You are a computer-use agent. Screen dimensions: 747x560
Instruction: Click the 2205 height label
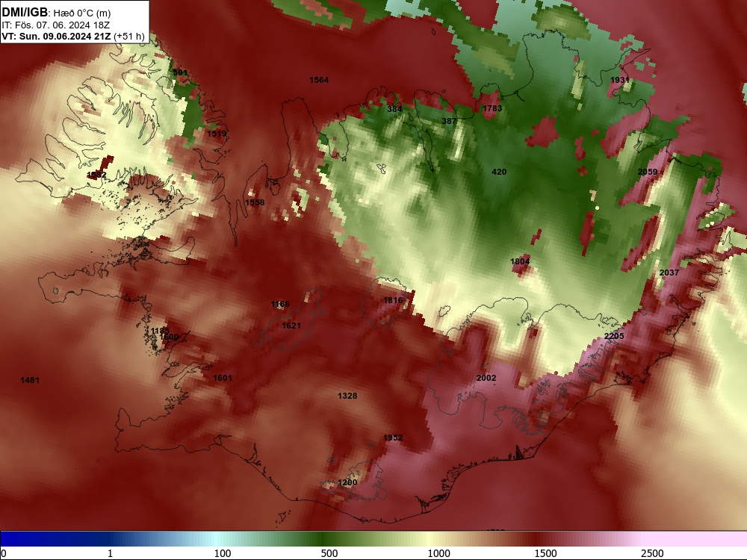pos(613,336)
